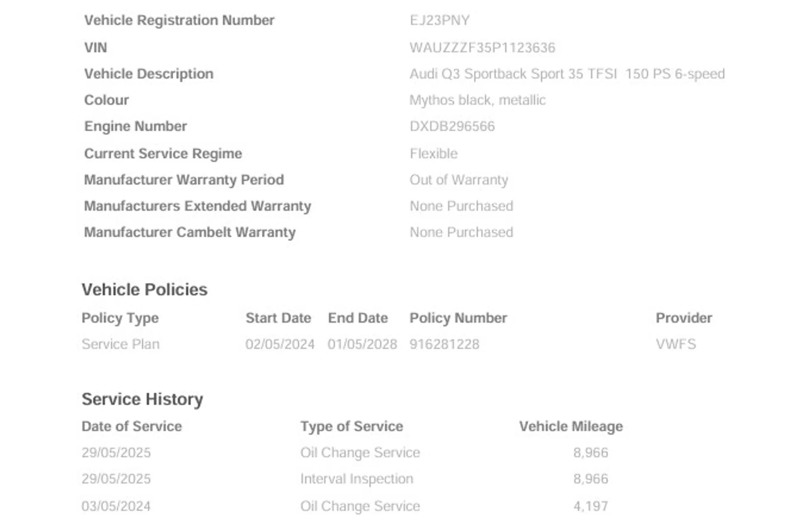
Task: Click None Purchased beside Manufacturer Cambelt Warranty
Action: pos(461,232)
